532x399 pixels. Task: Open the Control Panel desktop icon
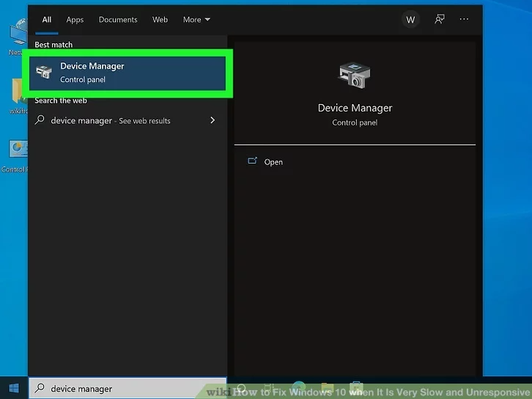tap(18, 150)
